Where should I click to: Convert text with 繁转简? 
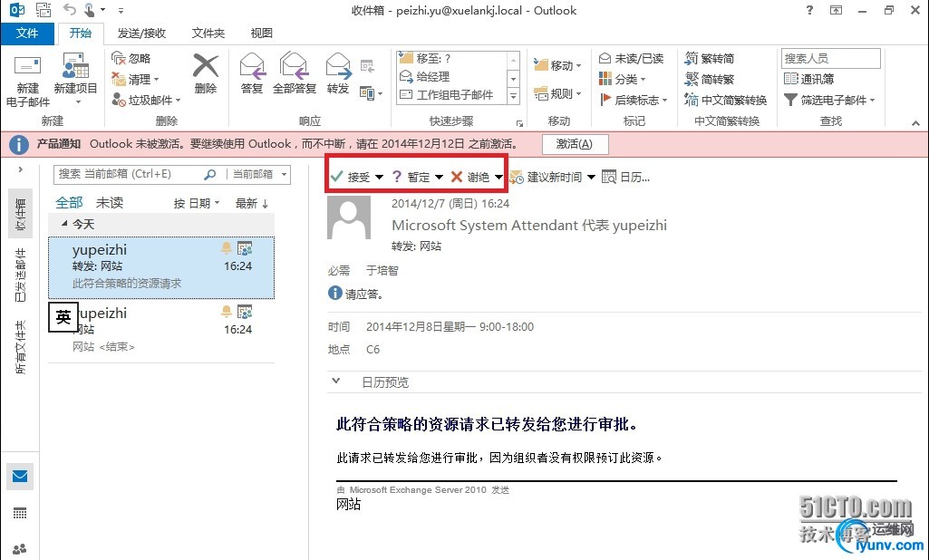point(709,58)
